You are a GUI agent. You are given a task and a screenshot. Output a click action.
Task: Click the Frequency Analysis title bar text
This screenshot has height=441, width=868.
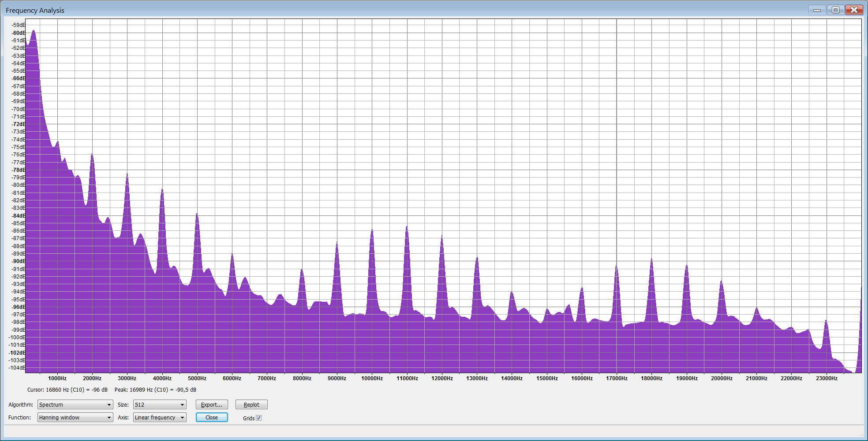point(35,10)
